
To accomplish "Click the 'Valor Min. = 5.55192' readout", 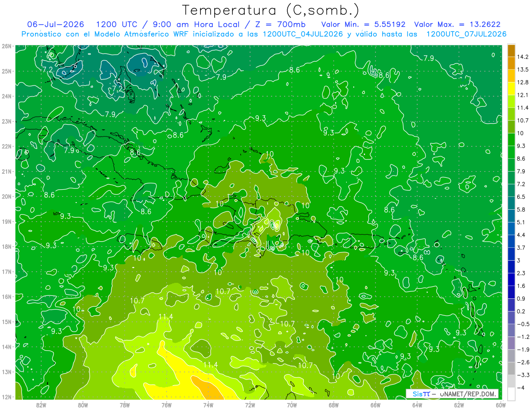I will pos(363,24).
